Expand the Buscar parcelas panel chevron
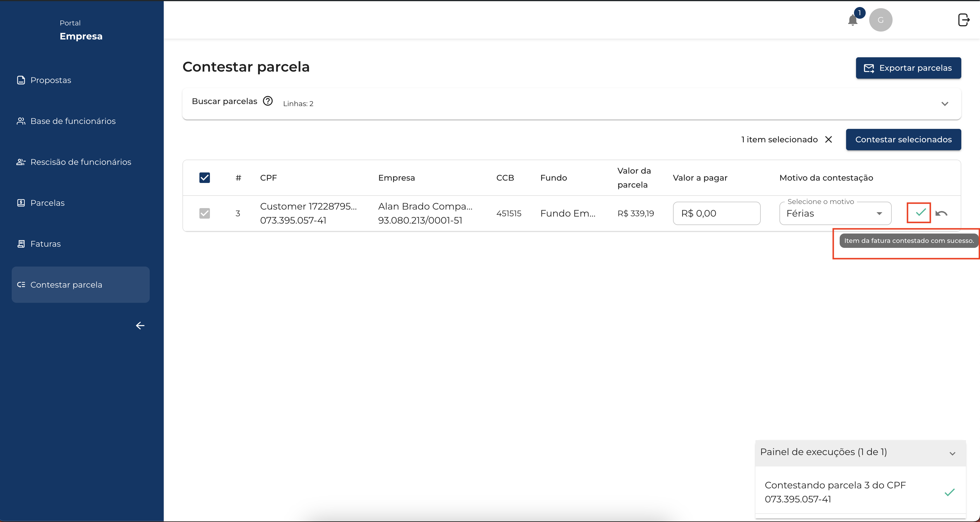The height and width of the screenshot is (522, 980). tap(944, 104)
